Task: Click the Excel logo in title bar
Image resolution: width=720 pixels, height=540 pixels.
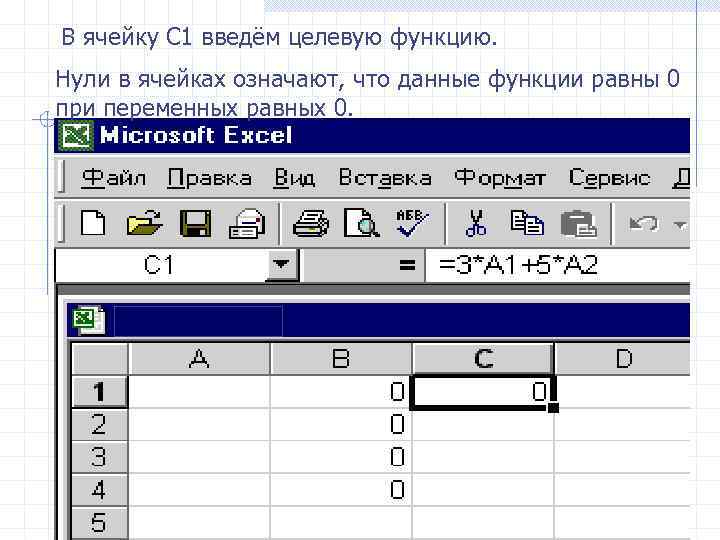Action: tap(77, 135)
